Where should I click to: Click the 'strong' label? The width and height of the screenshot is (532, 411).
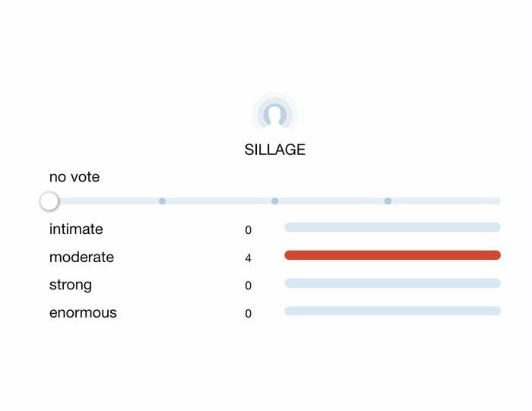[71, 285]
